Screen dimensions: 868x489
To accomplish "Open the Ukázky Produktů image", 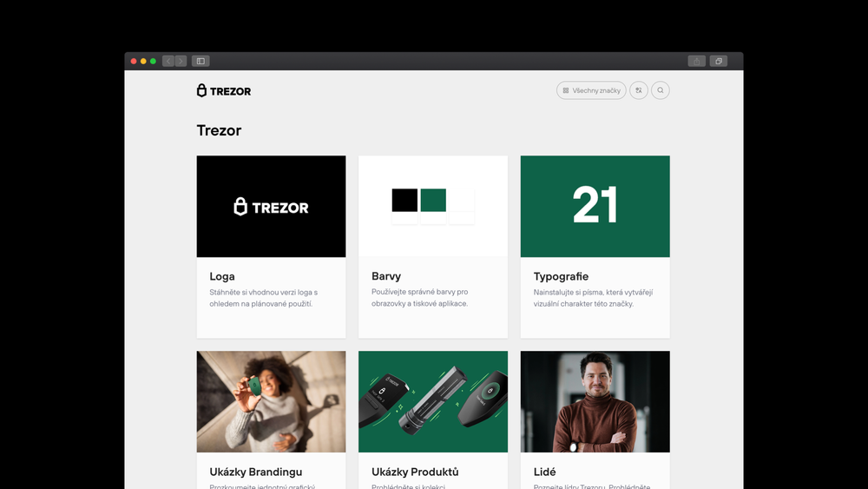I will (x=433, y=401).
